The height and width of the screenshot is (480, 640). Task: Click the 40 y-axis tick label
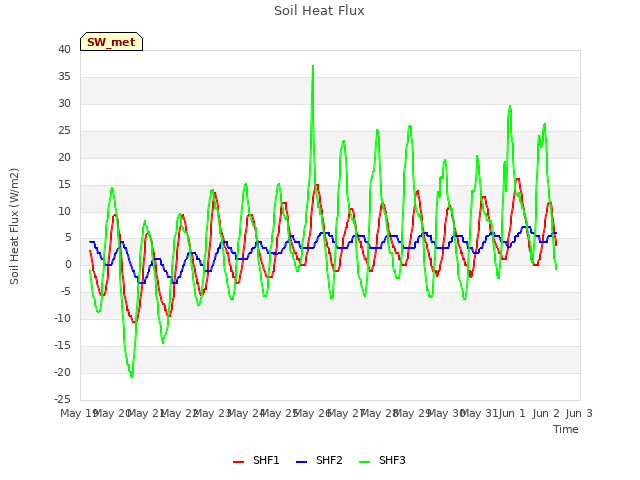tap(64, 49)
